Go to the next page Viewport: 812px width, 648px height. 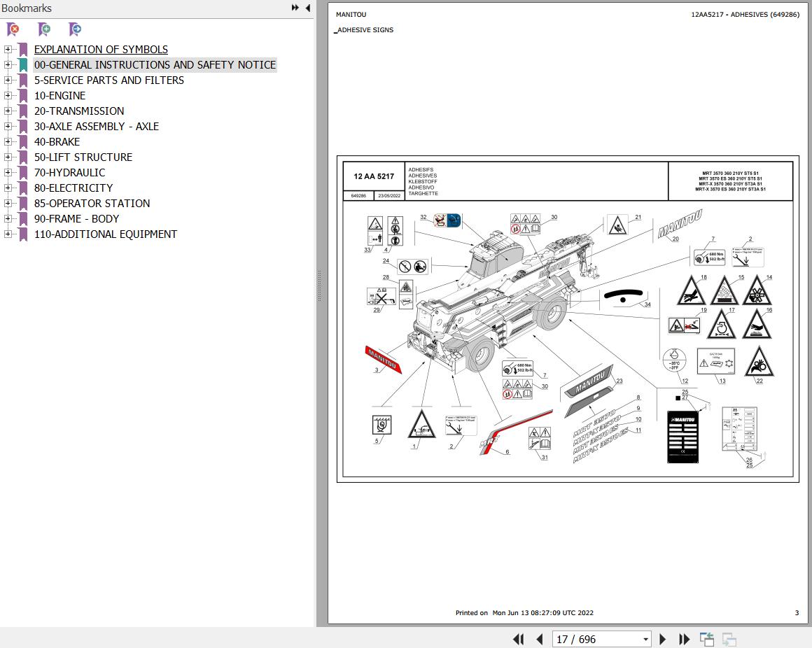click(x=662, y=639)
